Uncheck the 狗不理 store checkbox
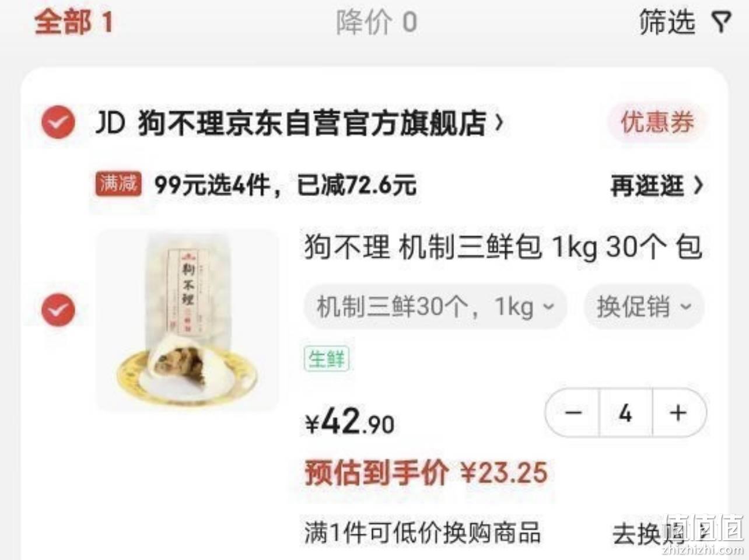Screen dimensions: 749x560 [x=58, y=123]
